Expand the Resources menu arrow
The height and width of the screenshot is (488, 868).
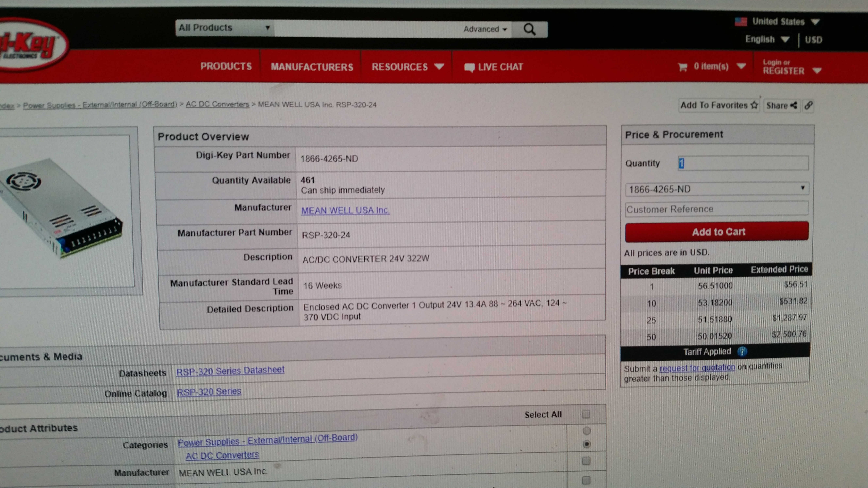[x=439, y=67]
